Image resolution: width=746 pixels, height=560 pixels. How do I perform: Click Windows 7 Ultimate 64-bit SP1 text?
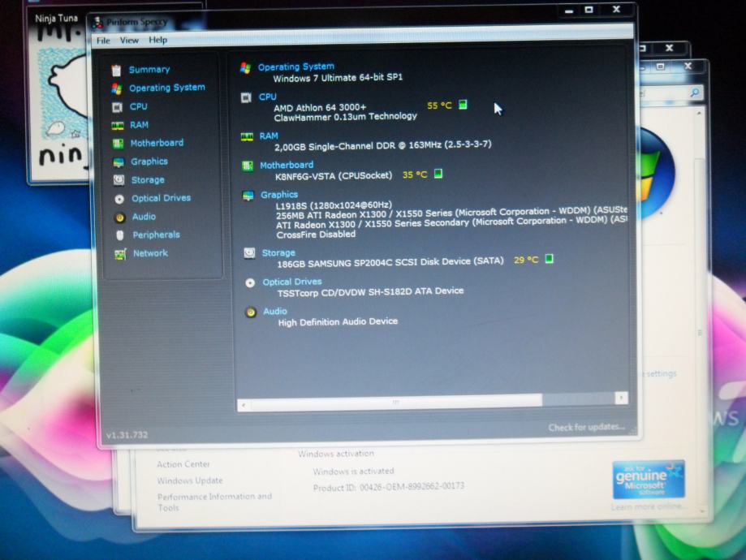pos(338,78)
